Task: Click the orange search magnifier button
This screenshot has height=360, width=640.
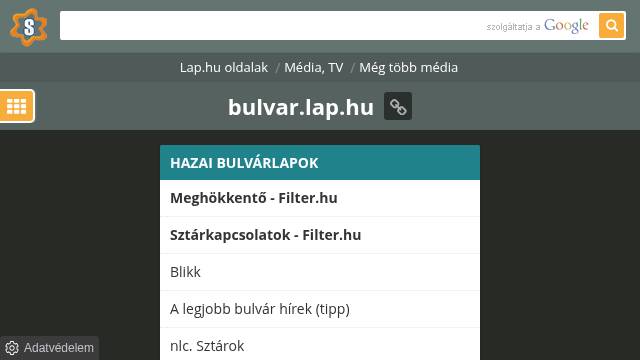Action: click(x=611, y=25)
